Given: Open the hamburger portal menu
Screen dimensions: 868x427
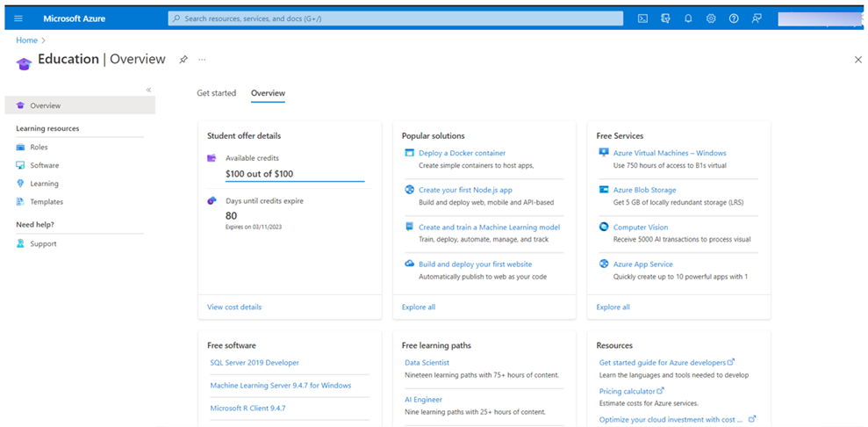Looking at the screenshot, I should [x=18, y=18].
